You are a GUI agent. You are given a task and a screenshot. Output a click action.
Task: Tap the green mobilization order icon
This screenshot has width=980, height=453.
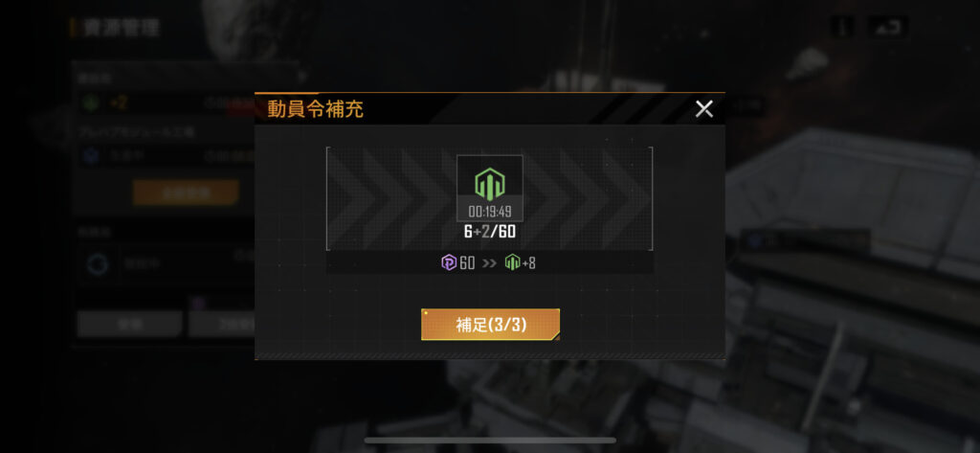[x=490, y=184]
